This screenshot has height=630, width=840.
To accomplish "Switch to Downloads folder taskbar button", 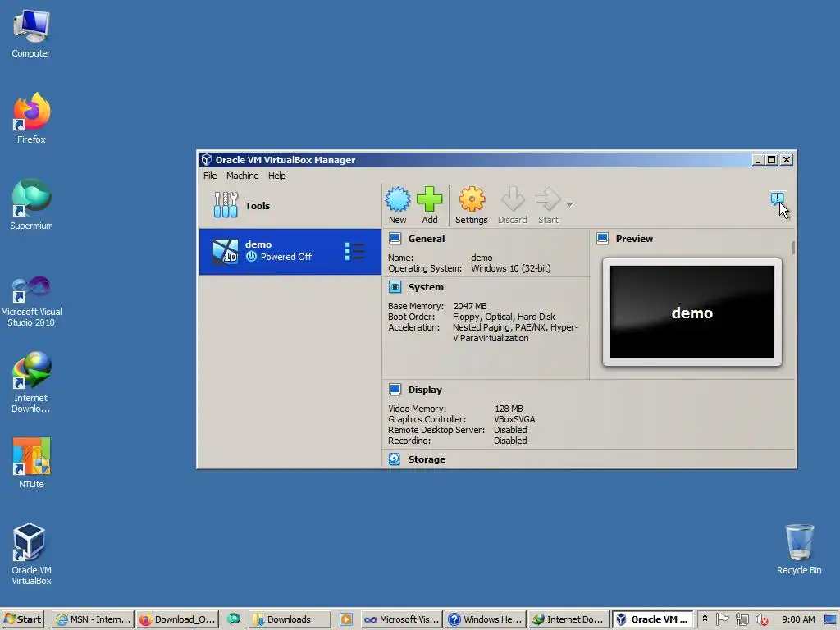I will coord(290,619).
